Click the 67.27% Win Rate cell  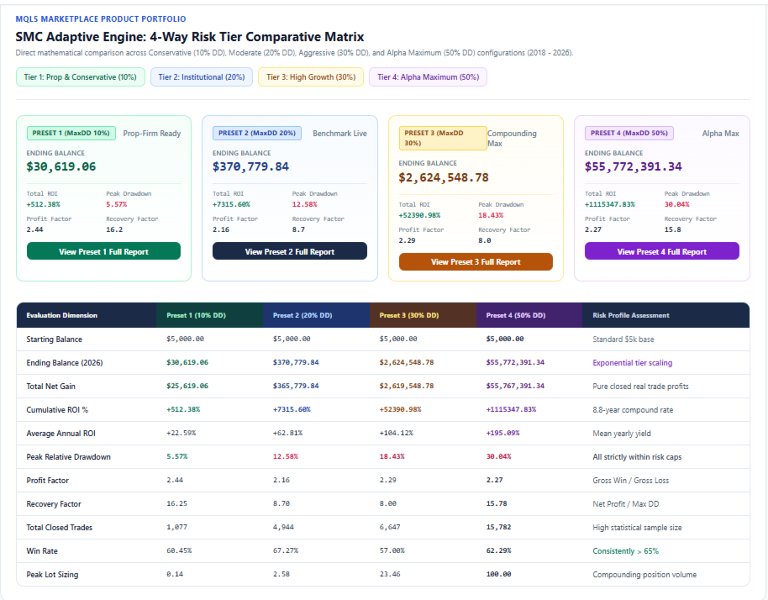[286, 550]
